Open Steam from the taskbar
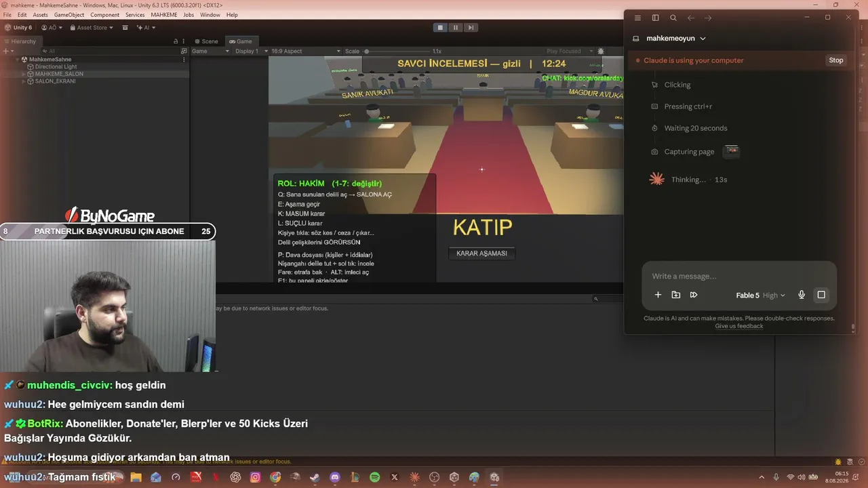868x488 pixels. 315,477
